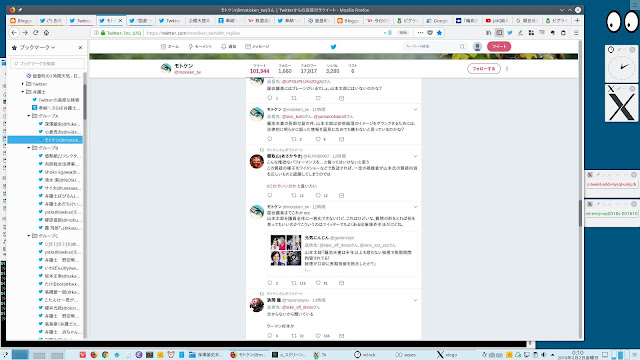The width and height of the screenshot is (640, 360).
Task: Launch Chrome from the taskbar launcher
Action: 105,355
